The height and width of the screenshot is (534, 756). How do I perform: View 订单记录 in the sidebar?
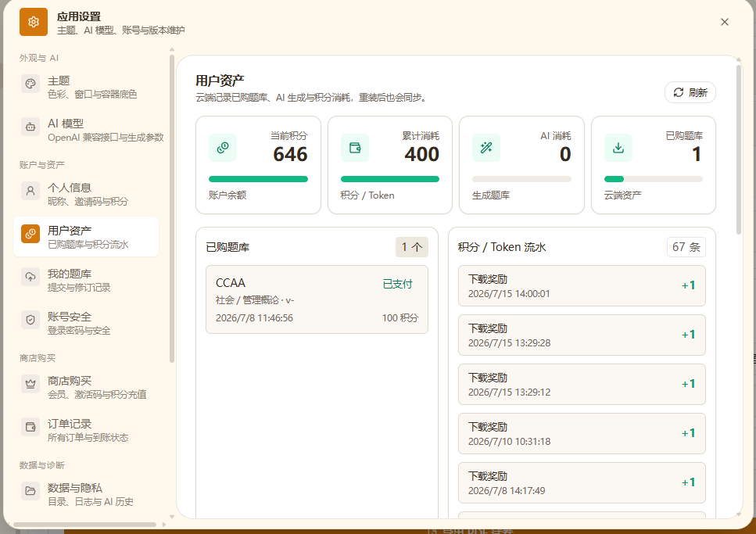[x=86, y=430]
